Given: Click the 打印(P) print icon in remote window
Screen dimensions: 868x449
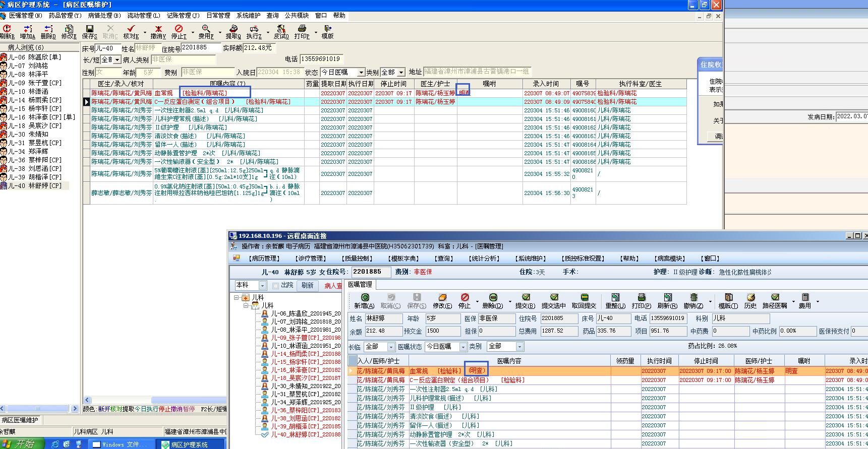Looking at the screenshot, I should click(641, 297).
